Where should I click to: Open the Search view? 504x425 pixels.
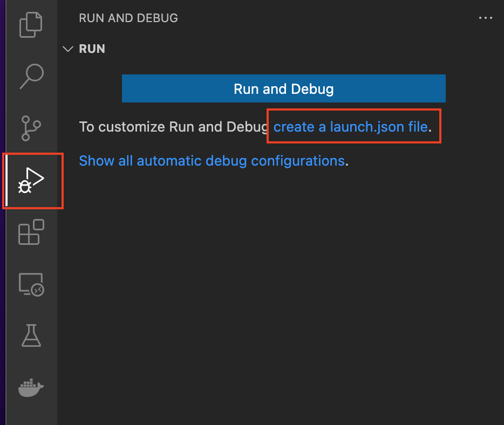click(31, 77)
